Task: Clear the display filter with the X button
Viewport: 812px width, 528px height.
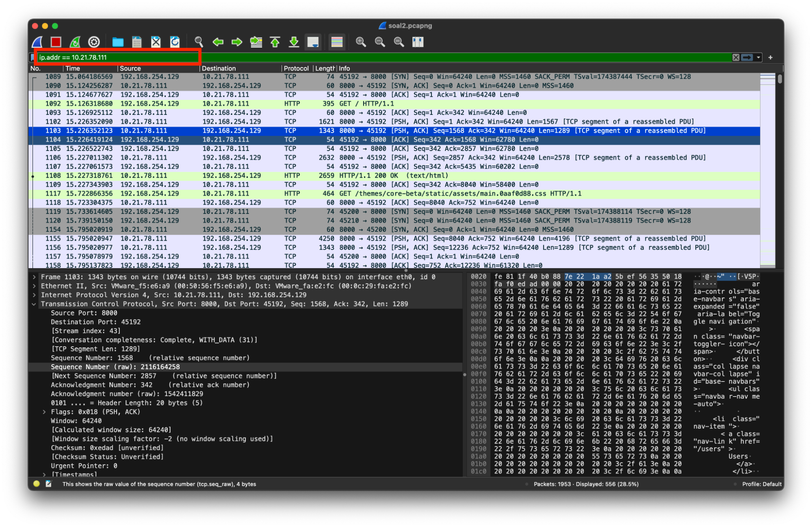Action: 736,58
